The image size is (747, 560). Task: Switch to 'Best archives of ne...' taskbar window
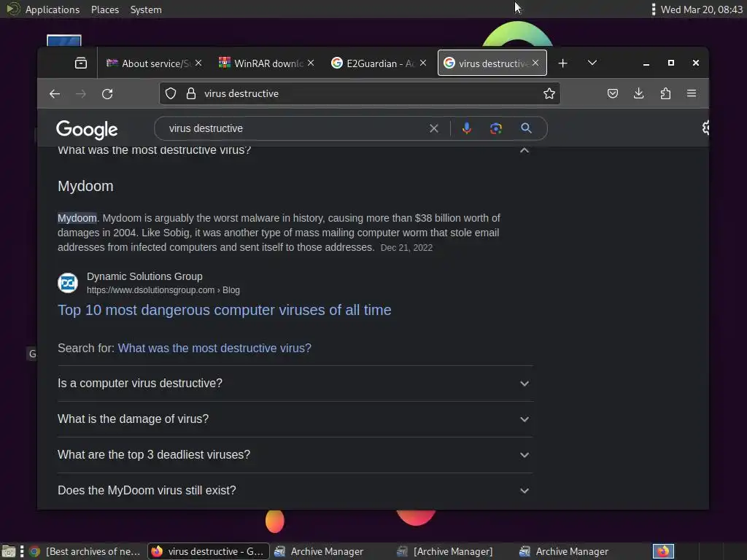click(85, 551)
